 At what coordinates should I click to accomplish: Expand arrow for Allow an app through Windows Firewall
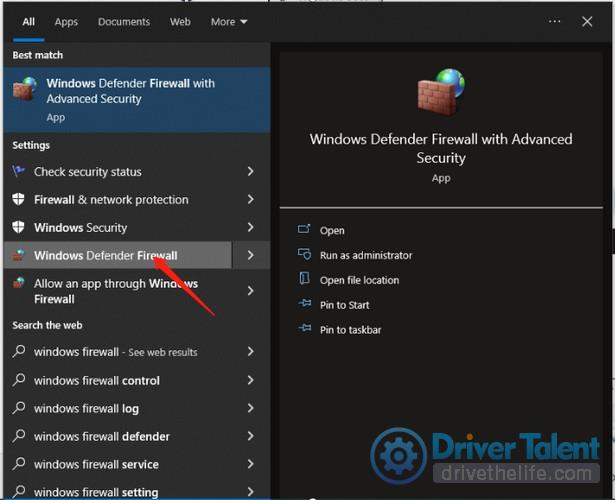pos(251,291)
